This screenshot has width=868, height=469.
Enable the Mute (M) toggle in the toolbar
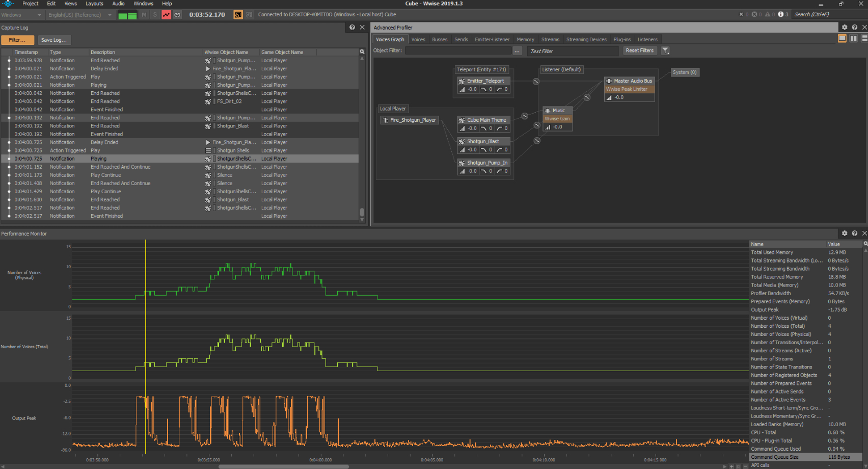tap(144, 15)
